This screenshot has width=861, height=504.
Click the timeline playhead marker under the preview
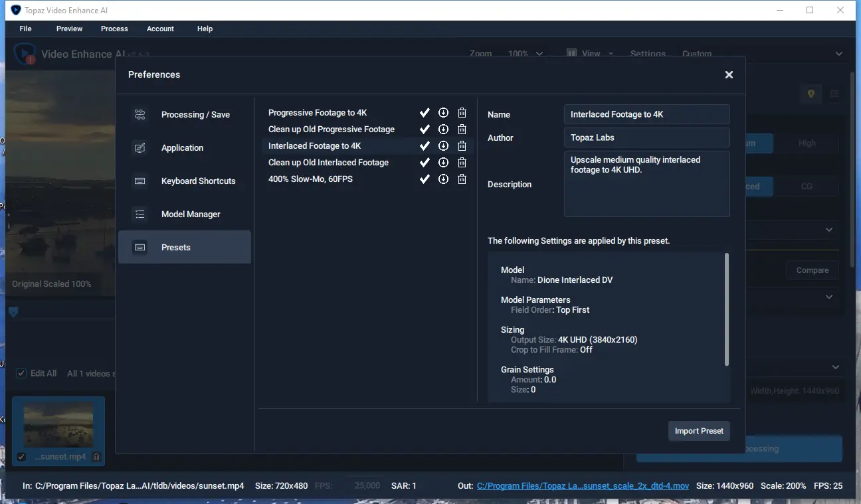(x=13, y=312)
